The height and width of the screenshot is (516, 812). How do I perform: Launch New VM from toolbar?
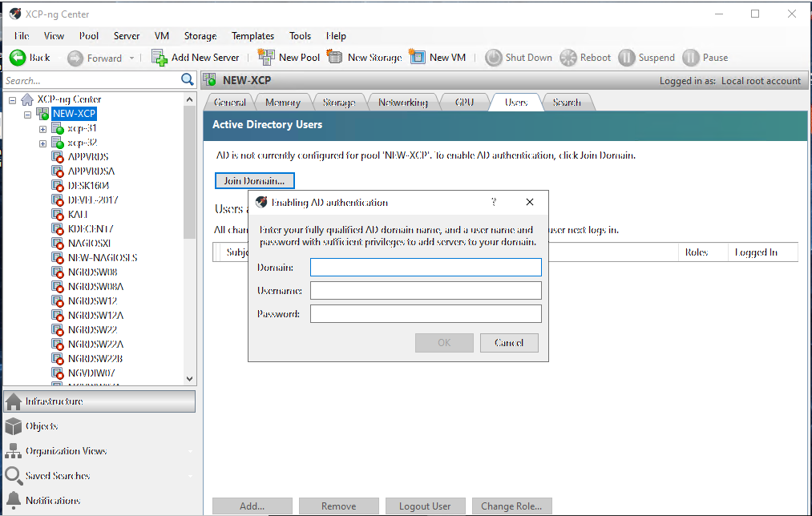(417, 58)
